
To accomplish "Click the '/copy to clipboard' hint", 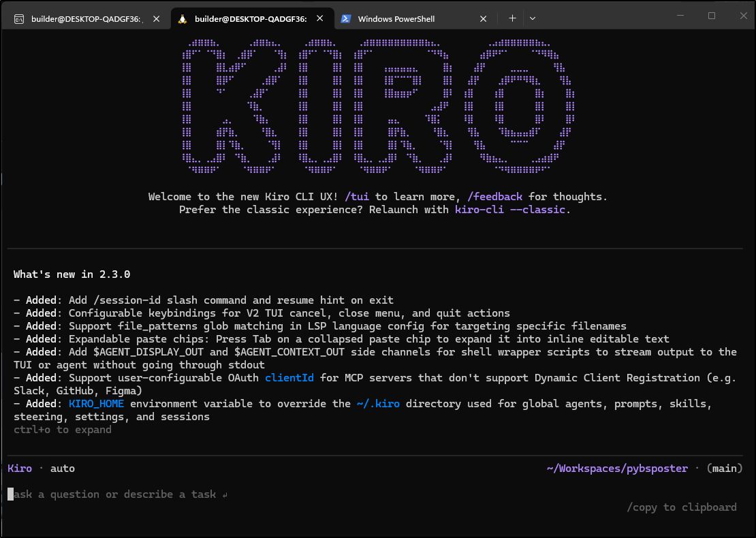I will [681, 507].
